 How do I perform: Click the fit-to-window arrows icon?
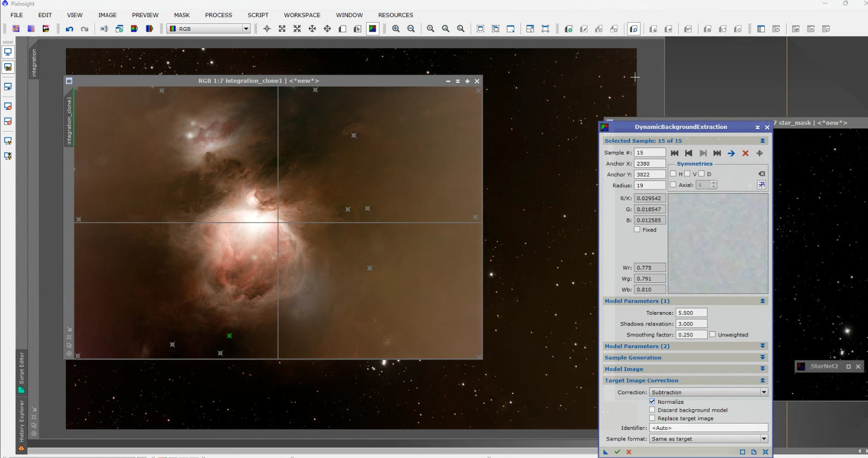(x=282, y=29)
